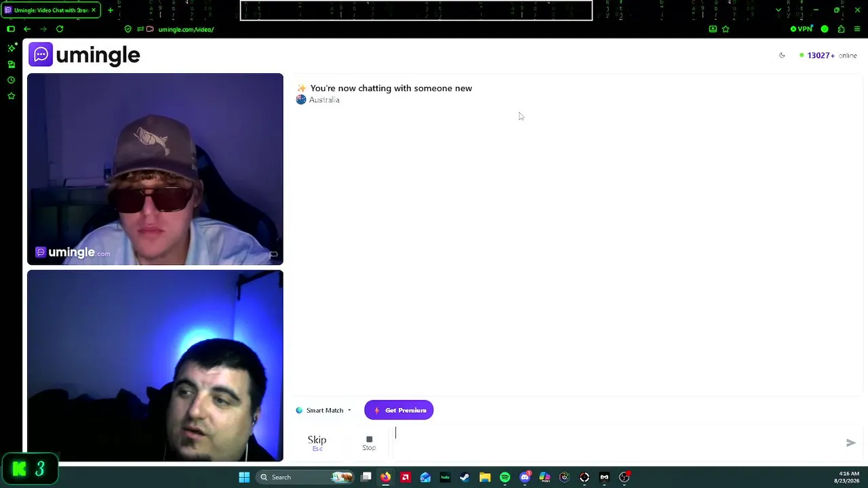Image resolution: width=868 pixels, height=488 pixels.
Task: Open browsing history from the sidebar clock
Action: tap(11, 80)
